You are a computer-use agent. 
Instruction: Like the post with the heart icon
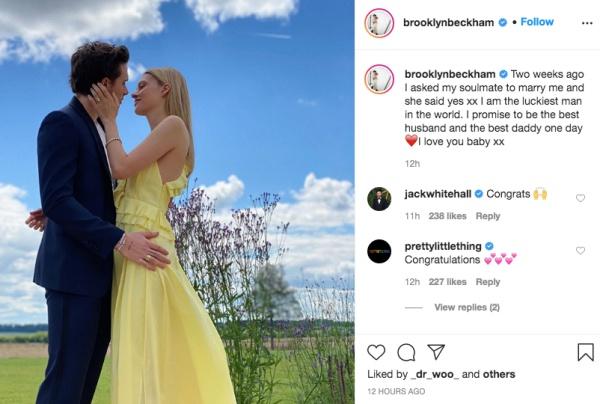pos(376,352)
